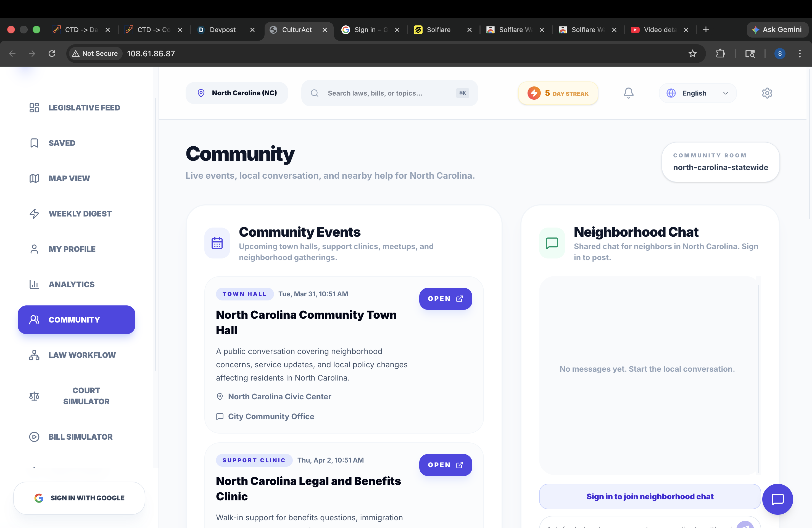Open Ask Gemini panel

pyautogui.click(x=777, y=30)
